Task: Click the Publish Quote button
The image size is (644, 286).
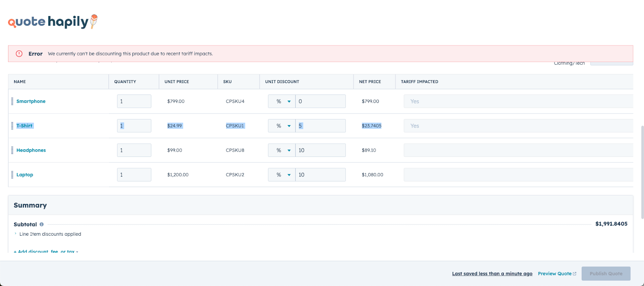Action: coord(606,274)
